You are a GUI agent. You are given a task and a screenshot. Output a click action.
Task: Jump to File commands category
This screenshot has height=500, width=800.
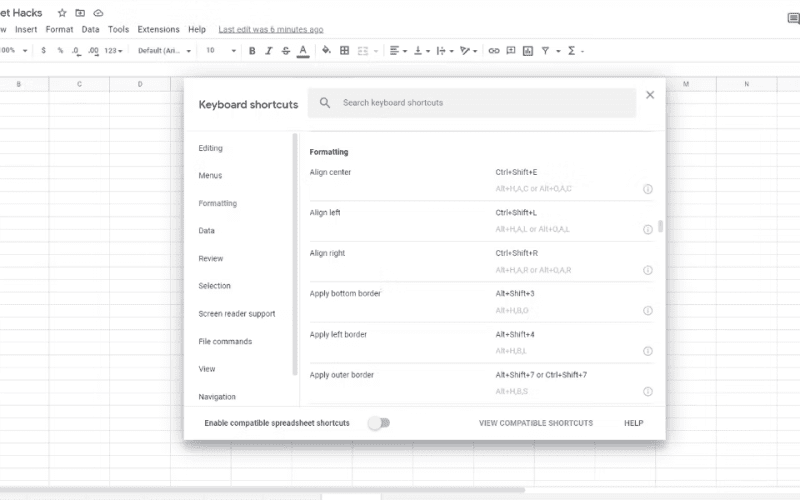[x=225, y=341]
